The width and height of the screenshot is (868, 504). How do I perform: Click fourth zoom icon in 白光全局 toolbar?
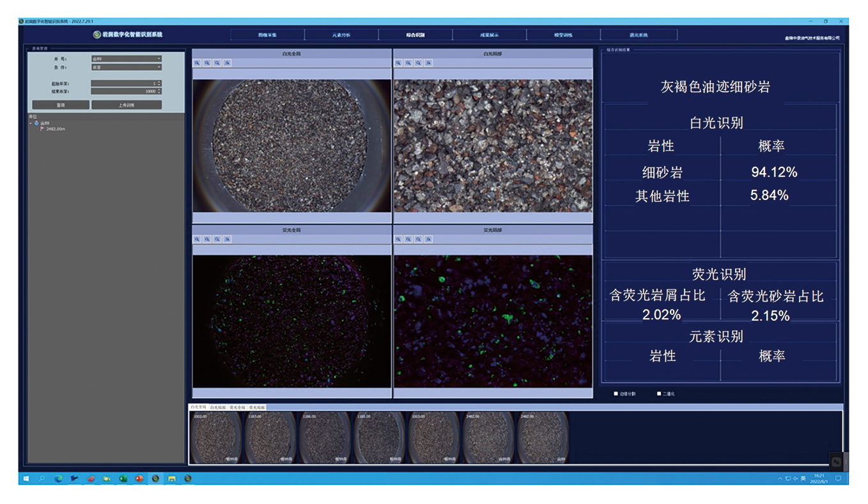(x=228, y=63)
